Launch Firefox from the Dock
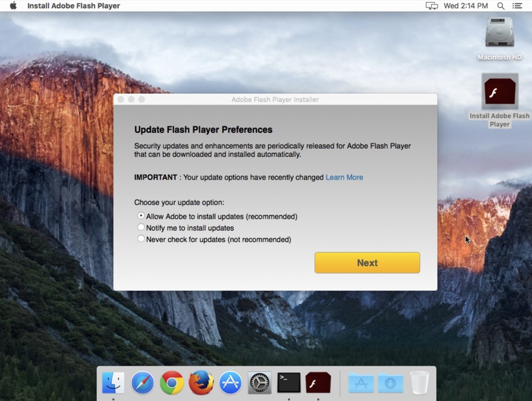532x401 pixels. [x=201, y=382]
